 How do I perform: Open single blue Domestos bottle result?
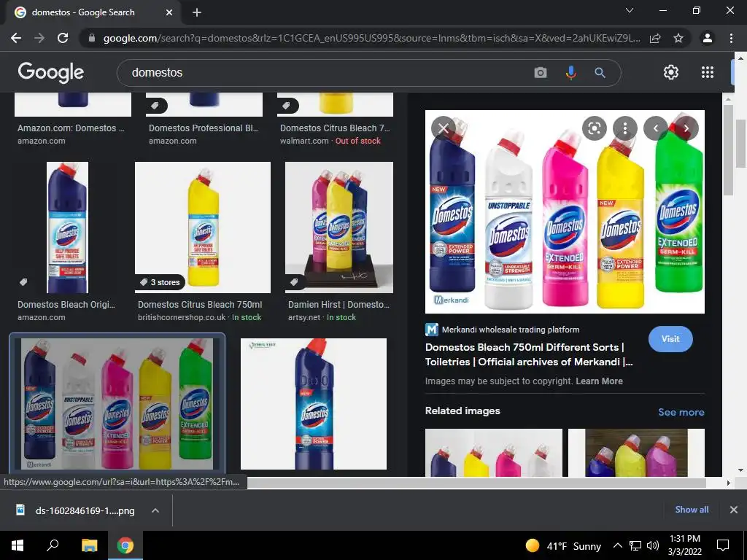click(x=314, y=404)
